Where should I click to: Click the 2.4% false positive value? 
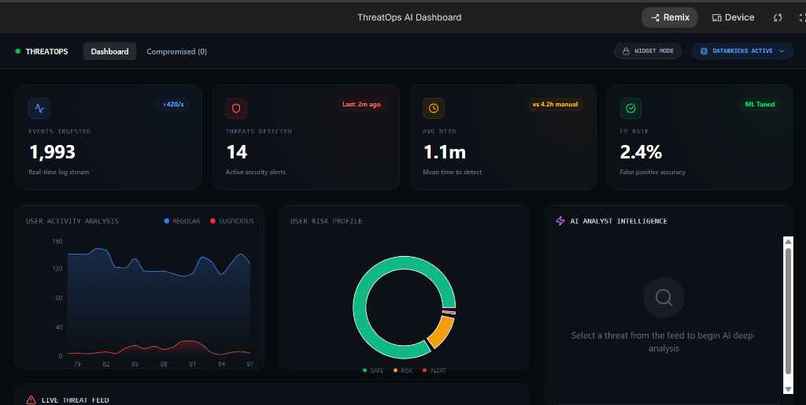[640, 152]
